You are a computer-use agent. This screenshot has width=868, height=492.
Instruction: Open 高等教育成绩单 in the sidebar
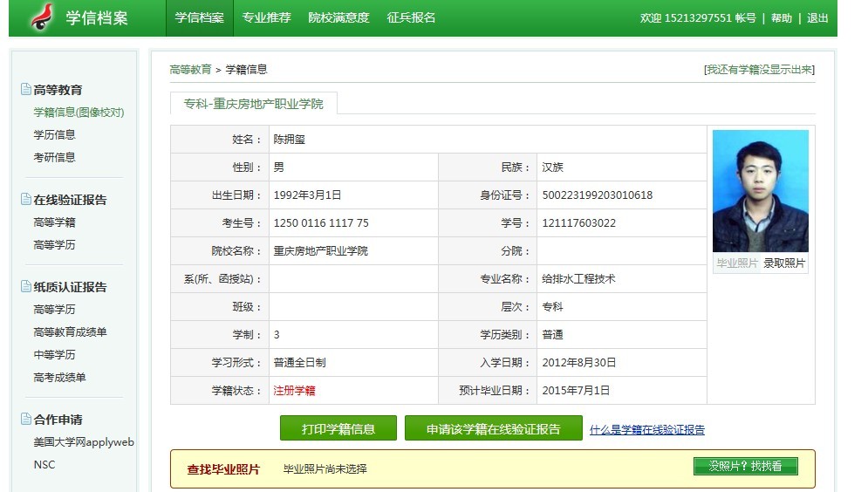coord(70,332)
